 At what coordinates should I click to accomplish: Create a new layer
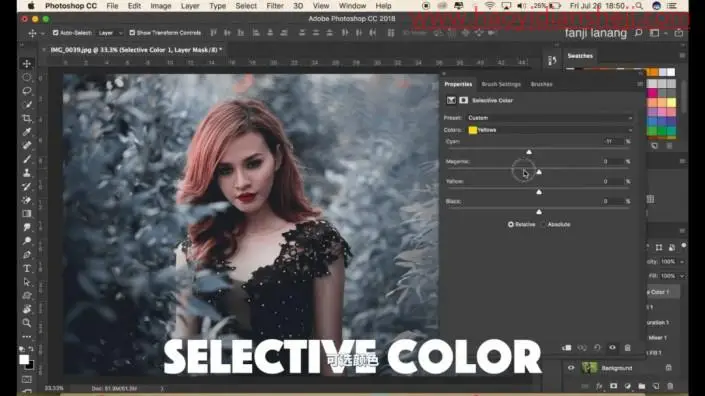point(656,386)
